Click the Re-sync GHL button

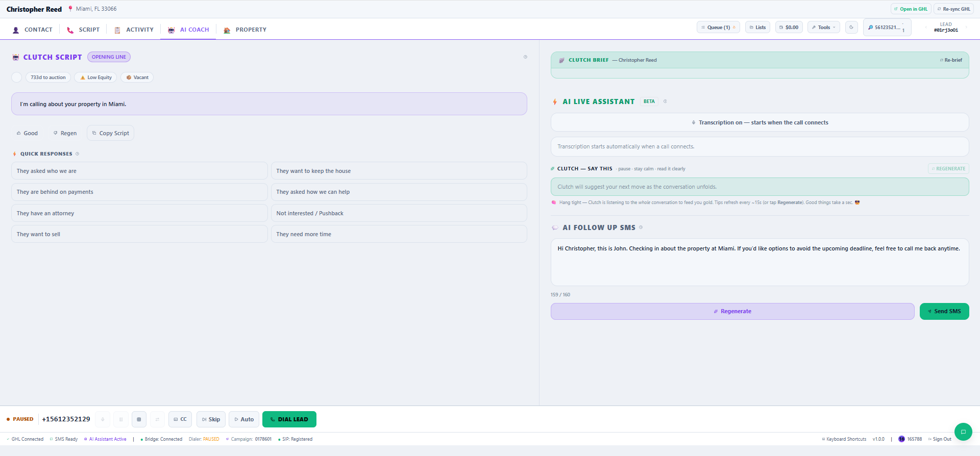[x=954, y=9]
